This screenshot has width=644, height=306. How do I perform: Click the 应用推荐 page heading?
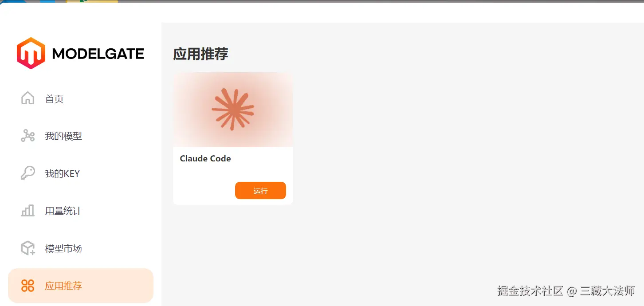200,54
